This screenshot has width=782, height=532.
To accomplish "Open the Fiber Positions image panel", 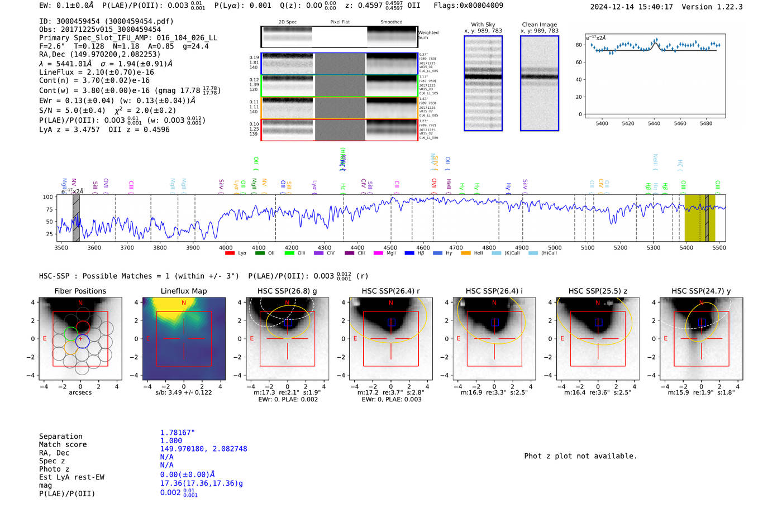I will 80,339.
